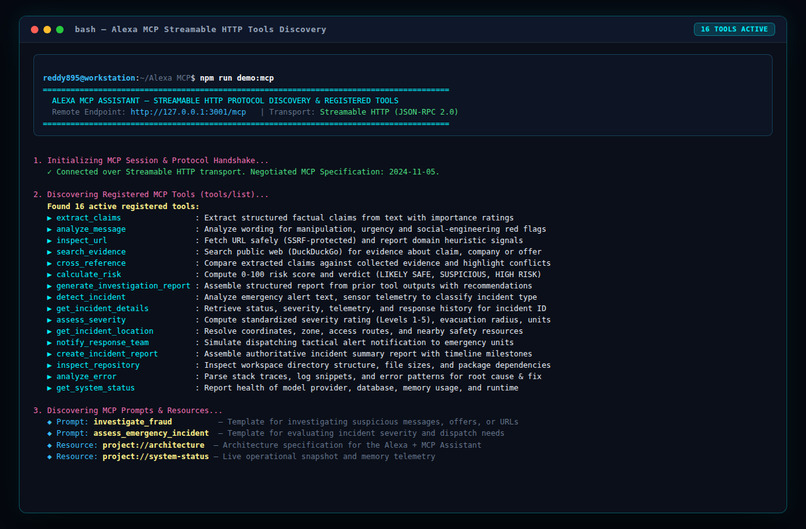Viewport: 806px width, 529px height.
Task: Click Found 16 active registered tools text
Action: coord(123,206)
